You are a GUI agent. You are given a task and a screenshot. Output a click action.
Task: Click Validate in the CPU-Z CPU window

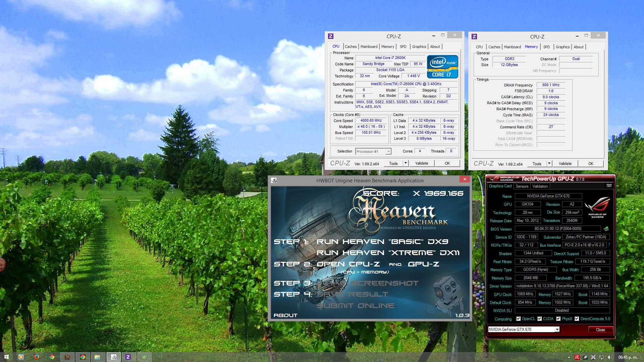pyautogui.click(x=422, y=163)
